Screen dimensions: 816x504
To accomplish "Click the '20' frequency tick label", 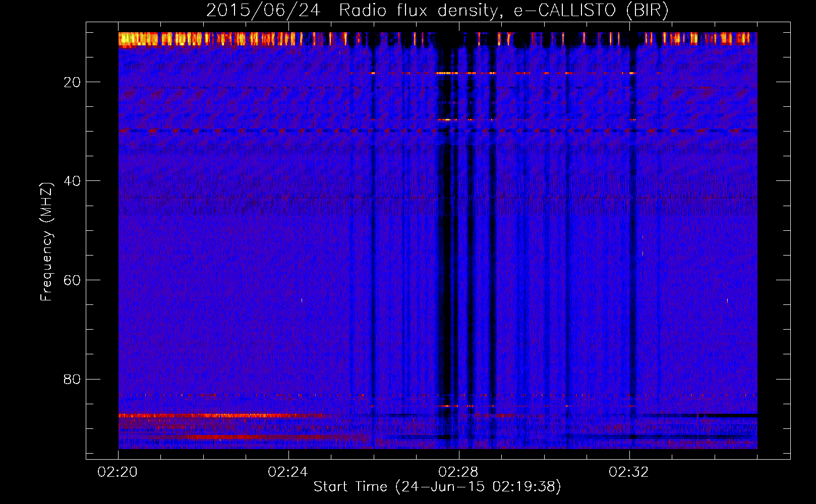I will click(x=72, y=82).
